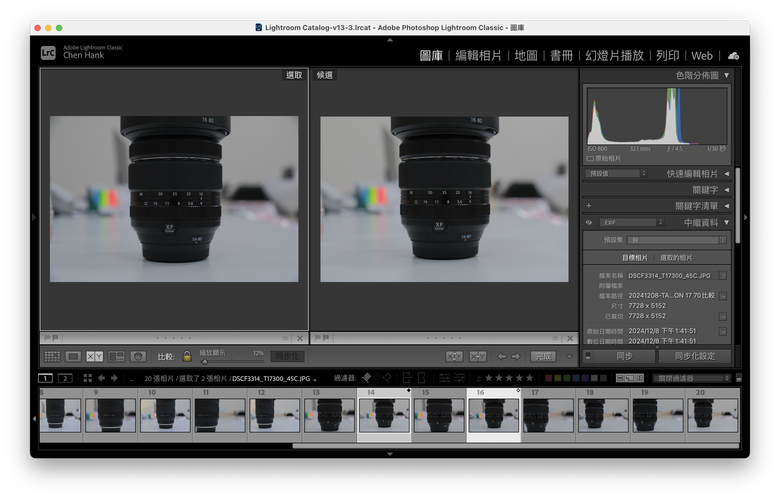The width and height of the screenshot is (780, 498).
Task: Go forward with filmstrip right arrow
Action: [x=114, y=378]
